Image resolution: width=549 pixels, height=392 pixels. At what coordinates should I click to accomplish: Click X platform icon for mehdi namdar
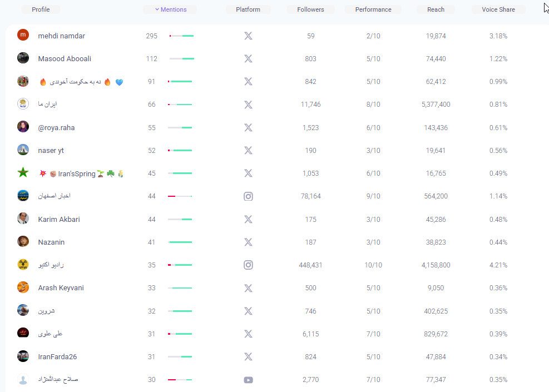(248, 36)
